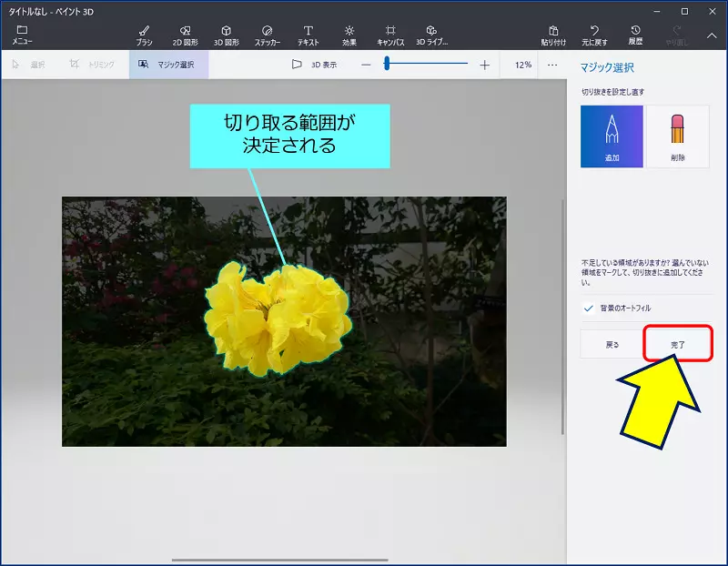Click the 12% zoom value field

click(522, 65)
